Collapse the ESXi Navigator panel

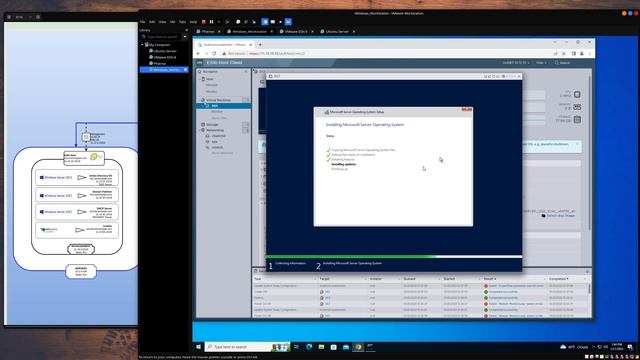pyautogui.click(x=246, y=71)
